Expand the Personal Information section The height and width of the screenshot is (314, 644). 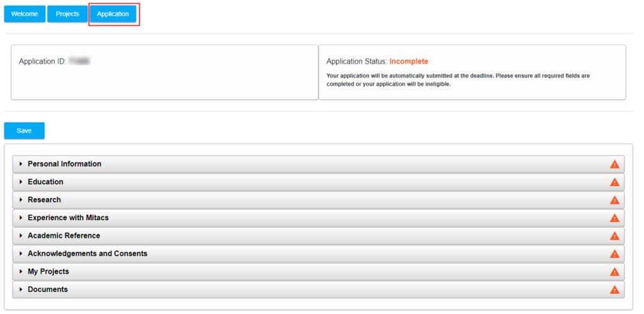[318, 164]
